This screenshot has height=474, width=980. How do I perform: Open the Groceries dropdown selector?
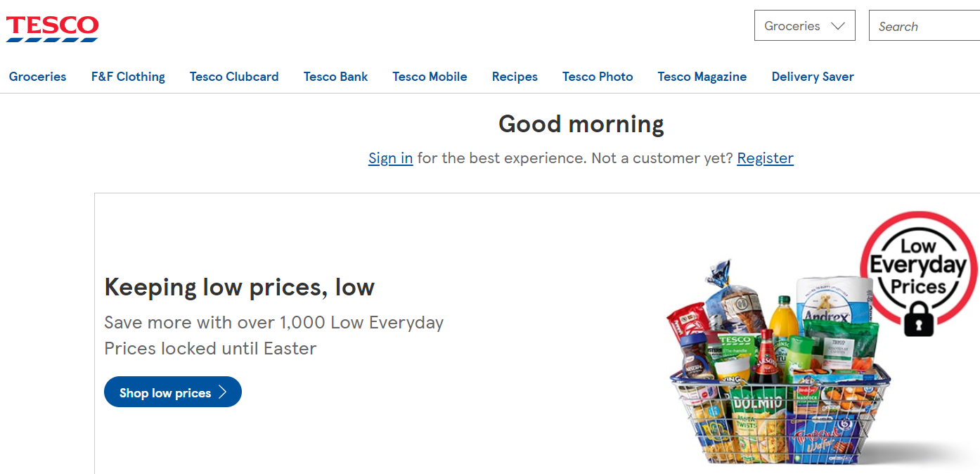pos(804,26)
